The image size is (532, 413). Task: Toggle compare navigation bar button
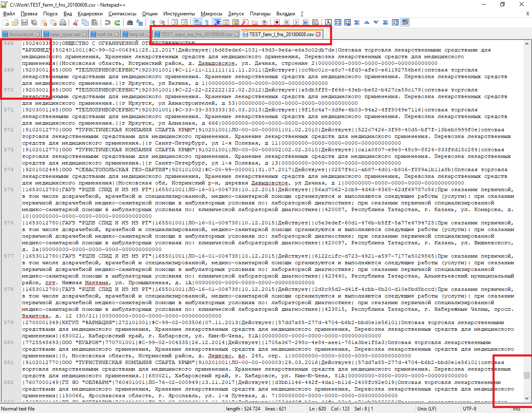point(395,22)
